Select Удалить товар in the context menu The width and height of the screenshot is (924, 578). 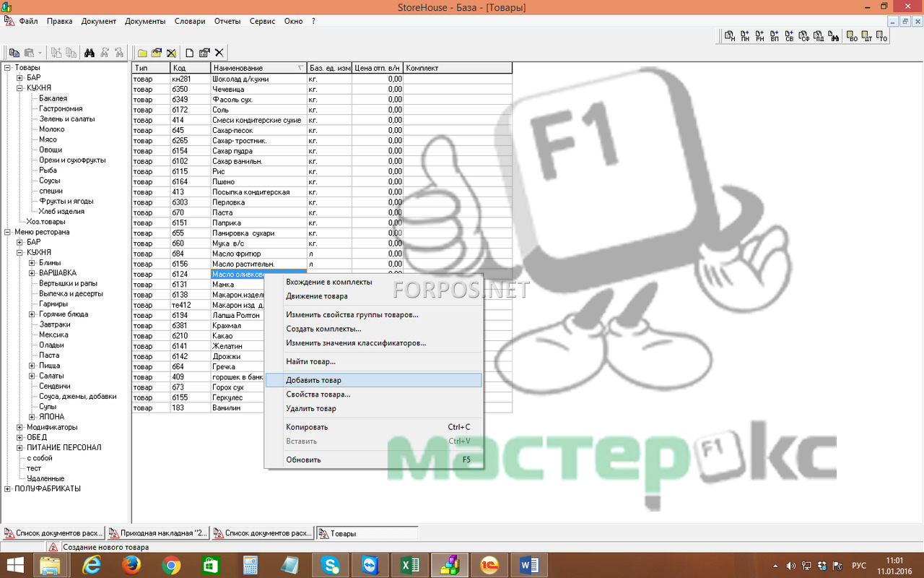pyautogui.click(x=310, y=408)
